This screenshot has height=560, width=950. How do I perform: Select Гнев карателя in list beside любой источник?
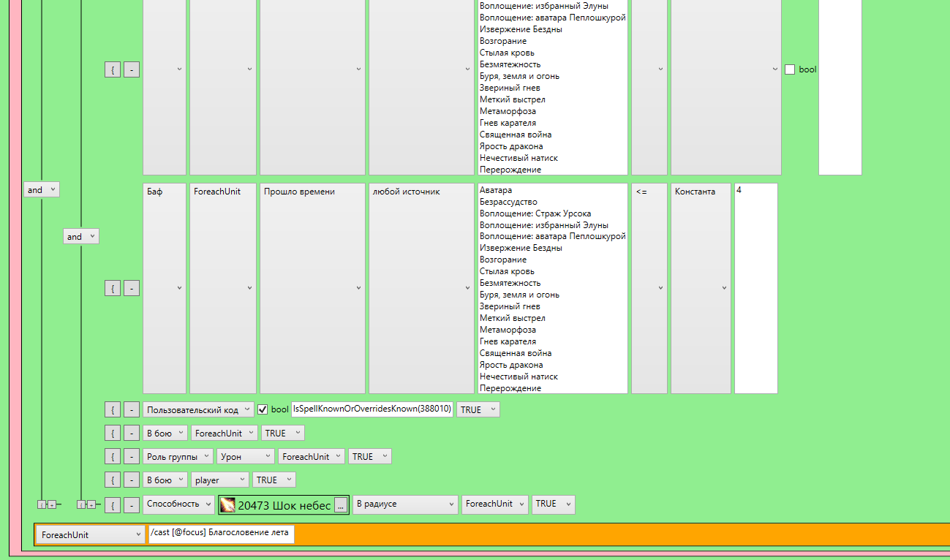pos(508,341)
